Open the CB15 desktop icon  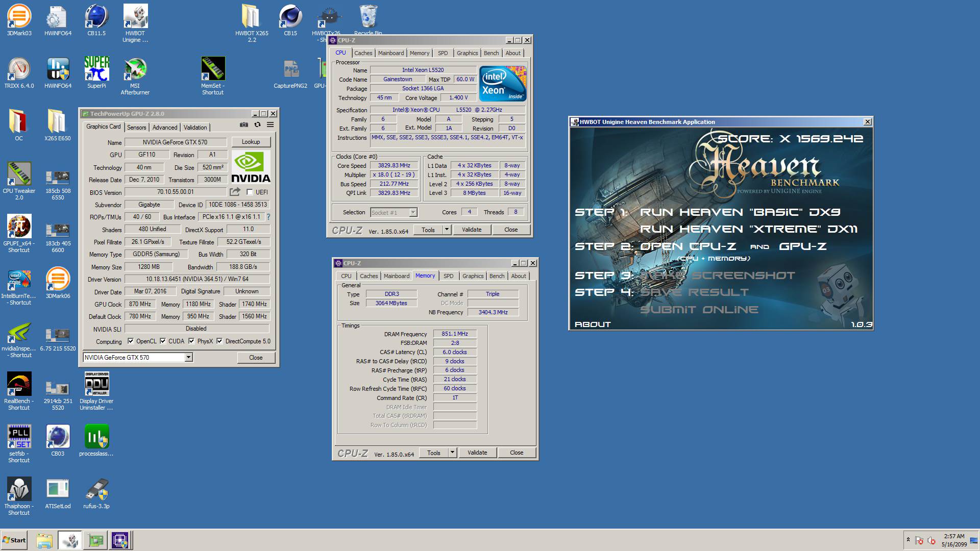pos(290,20)
